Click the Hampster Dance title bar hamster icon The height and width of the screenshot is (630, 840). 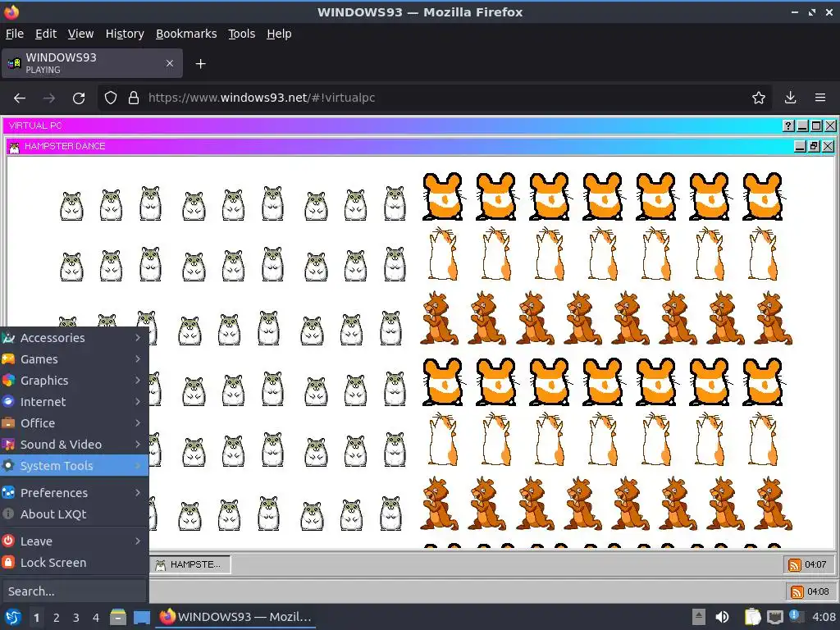[15, 147]
